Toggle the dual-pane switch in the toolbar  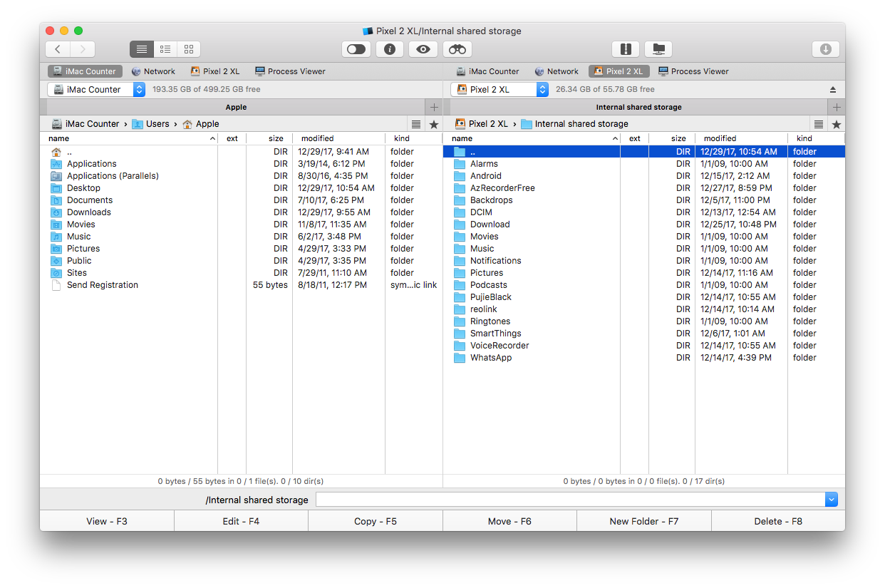pyautogui.click(x=356, y=48)
